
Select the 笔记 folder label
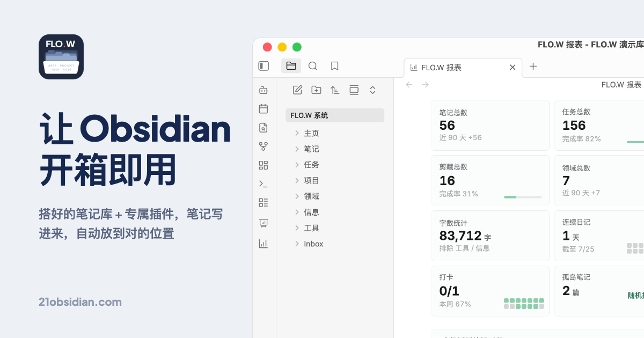[x=311, y=149]
